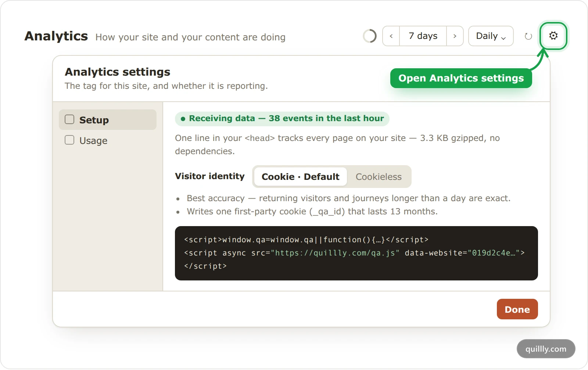588x370 pixels.
Task: Click the tracking script code block
Action: coord(356,253)
